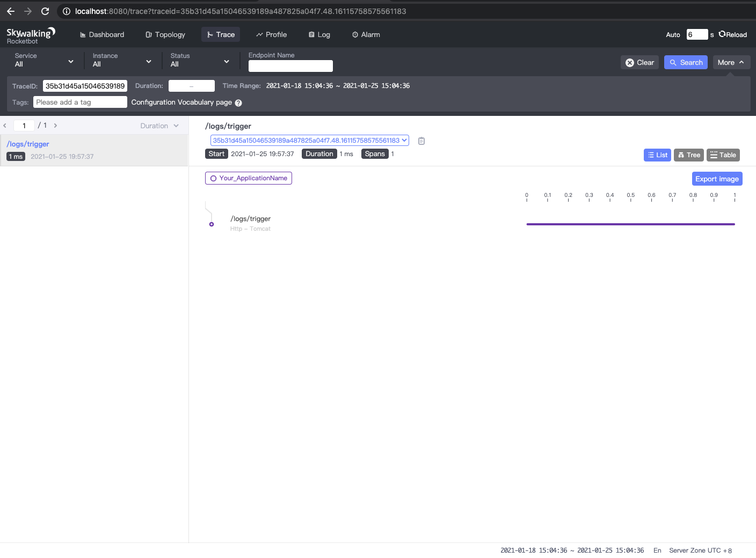Toggle the Auto refresh option
This screenshot has width=756, height=558.
[673, 35]
